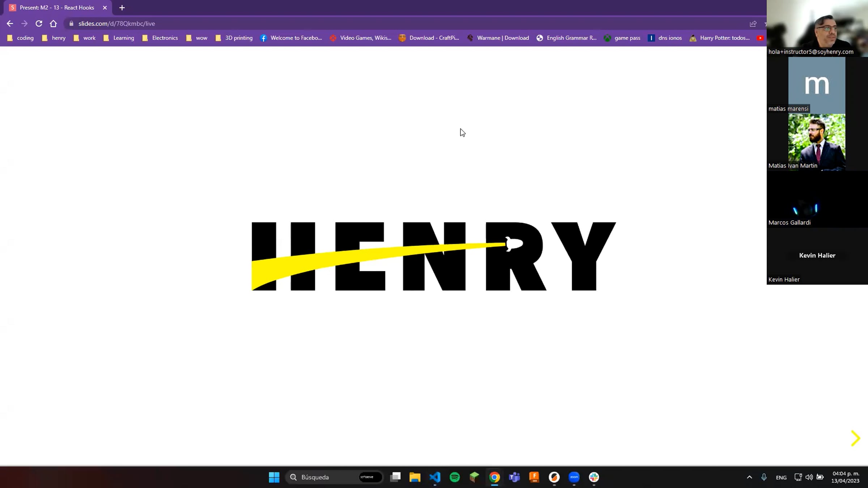Viewport: 868px width, 488px height.
Task: Click the share page icon in address bar
Action: tap(753, 23)
